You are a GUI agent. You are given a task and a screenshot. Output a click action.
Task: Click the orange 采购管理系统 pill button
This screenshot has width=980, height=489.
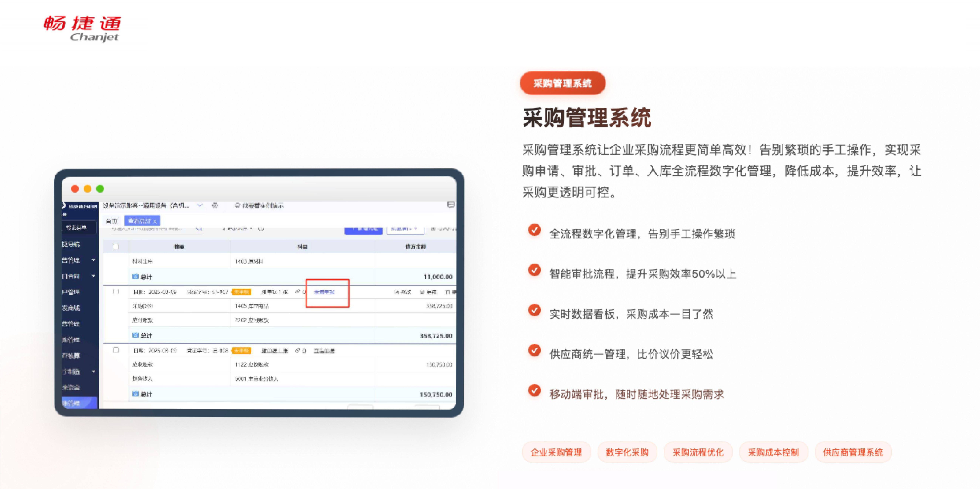[562, 83]
